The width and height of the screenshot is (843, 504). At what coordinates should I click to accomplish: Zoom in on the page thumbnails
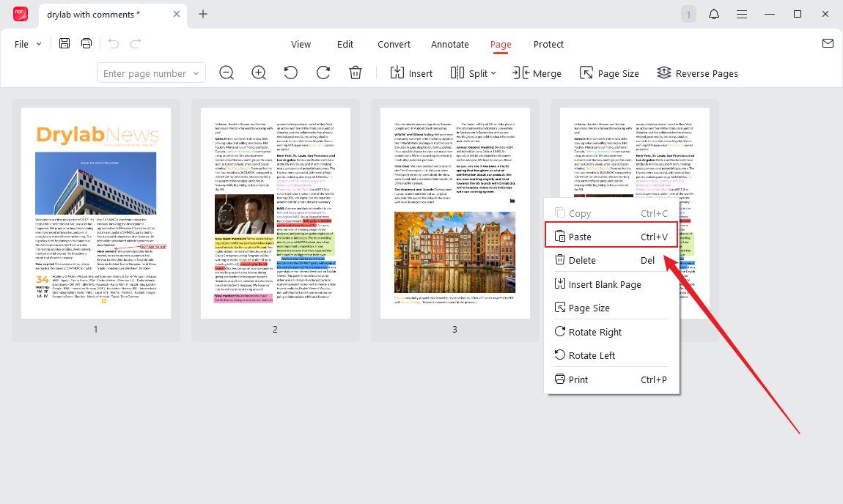[x=259, y=73]
